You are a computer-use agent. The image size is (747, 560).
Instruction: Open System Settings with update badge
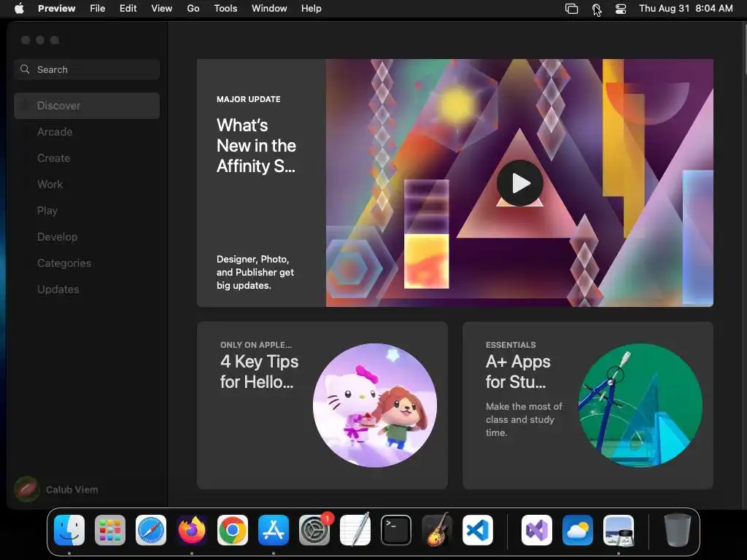[314, 530]
